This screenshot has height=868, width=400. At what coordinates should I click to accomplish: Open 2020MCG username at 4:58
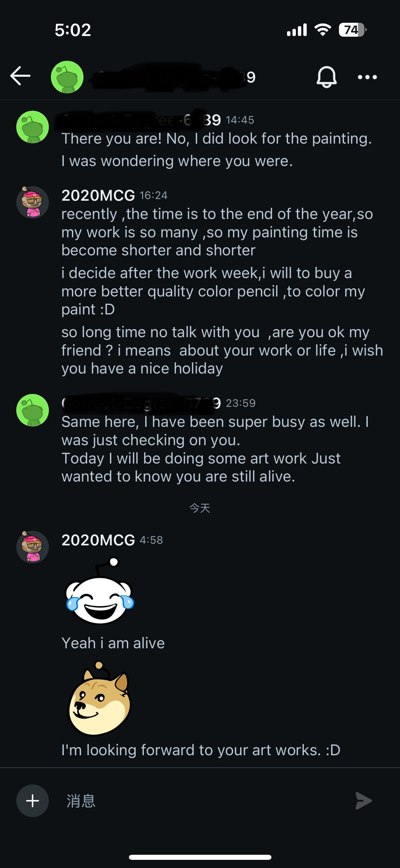98,540
